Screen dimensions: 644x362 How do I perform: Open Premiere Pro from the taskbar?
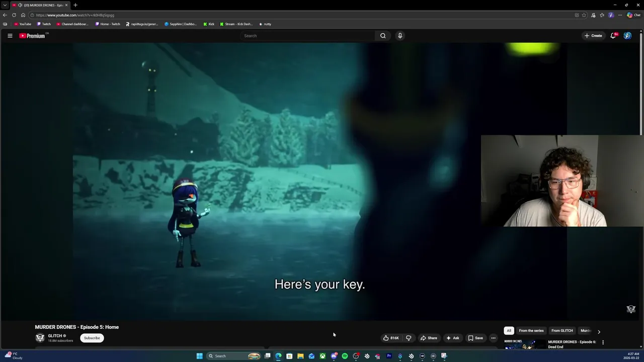(x=389, y=356)
